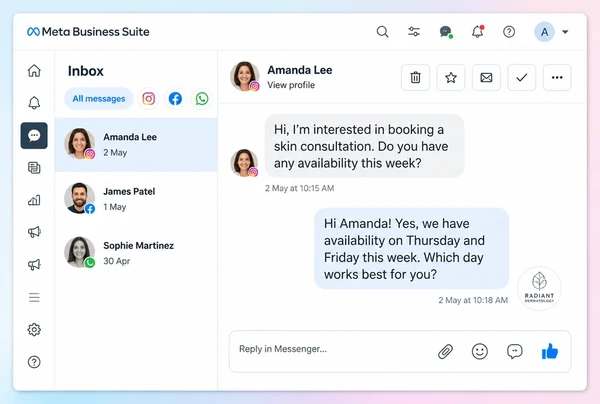Mark conversation done with checkmark

click(x=522, y=78)
